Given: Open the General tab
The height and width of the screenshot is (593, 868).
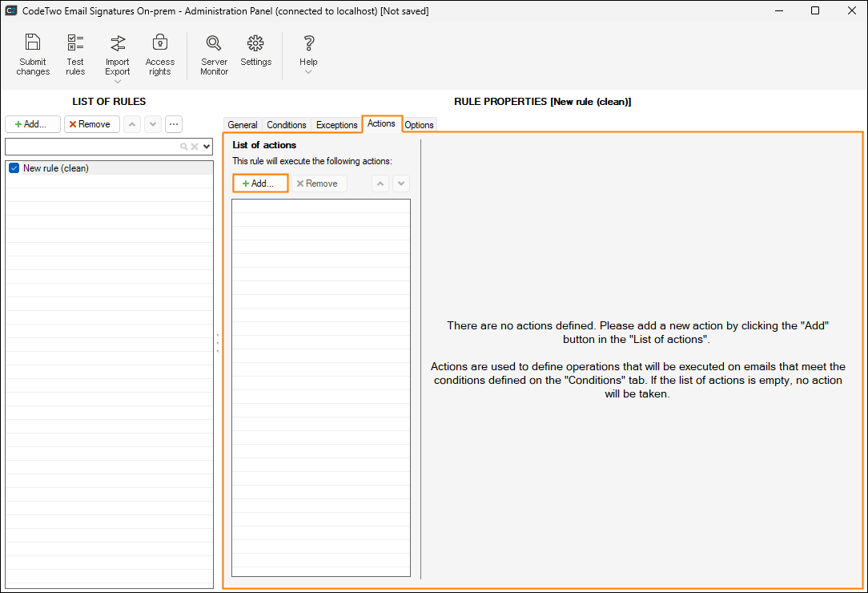Looking at the screenshot, I should 242,125.
